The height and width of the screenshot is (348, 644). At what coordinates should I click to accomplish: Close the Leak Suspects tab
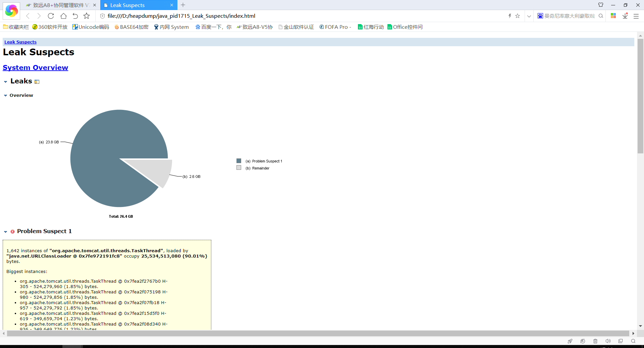tap(172, 5)
